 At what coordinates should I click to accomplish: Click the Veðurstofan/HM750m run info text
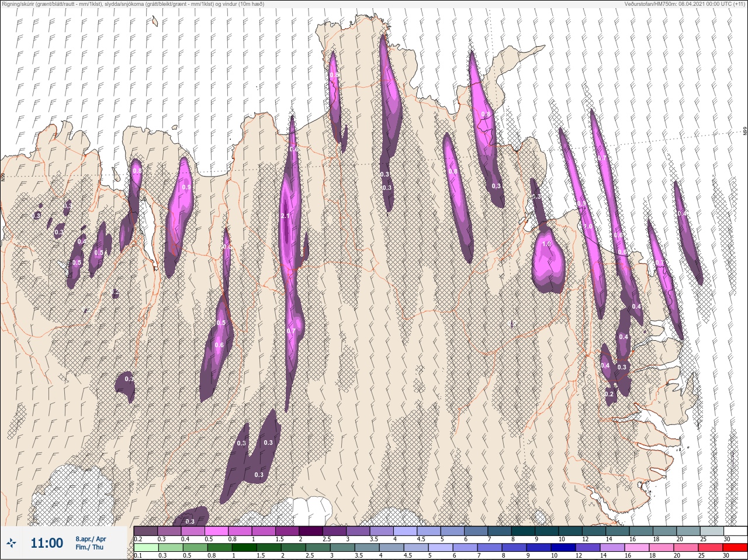click(684, 4)
